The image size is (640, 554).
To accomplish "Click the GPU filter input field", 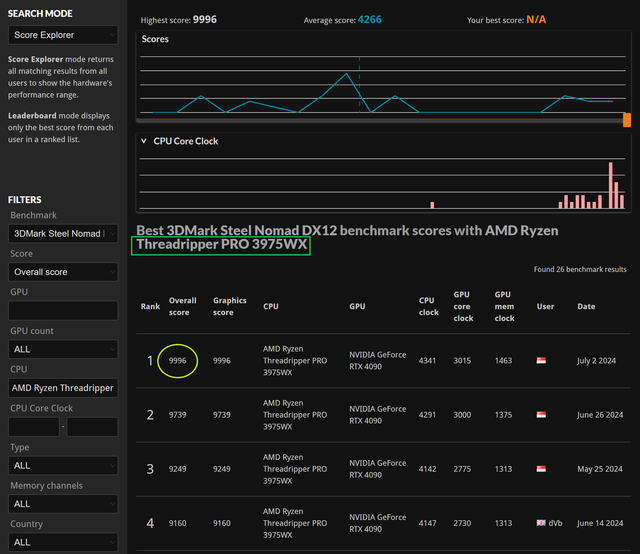I will (x=63, y=310).
